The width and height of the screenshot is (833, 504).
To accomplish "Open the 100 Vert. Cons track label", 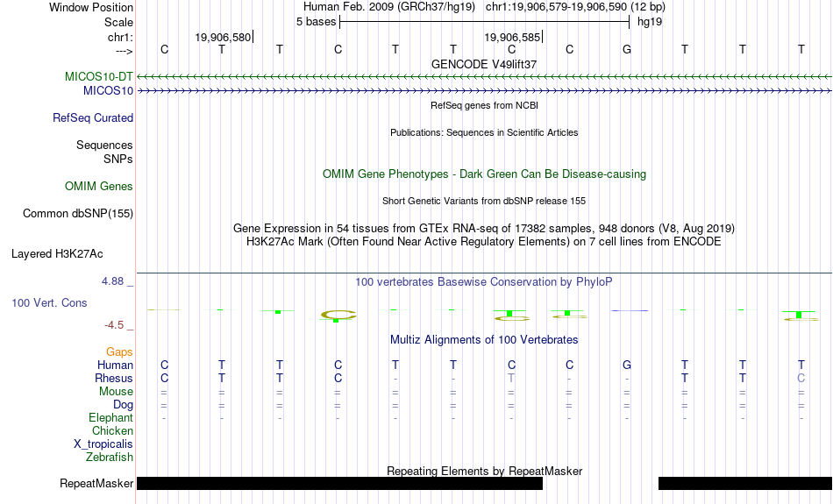I will point(49,302).
